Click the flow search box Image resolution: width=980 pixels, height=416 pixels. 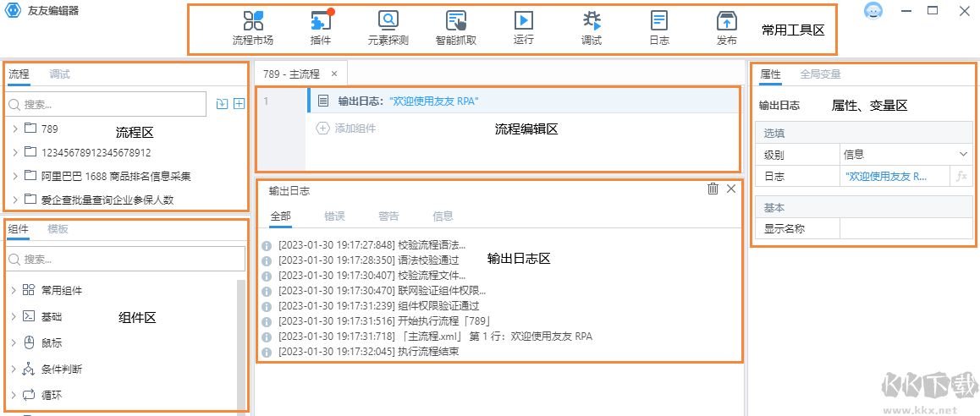tap(106, 104)
